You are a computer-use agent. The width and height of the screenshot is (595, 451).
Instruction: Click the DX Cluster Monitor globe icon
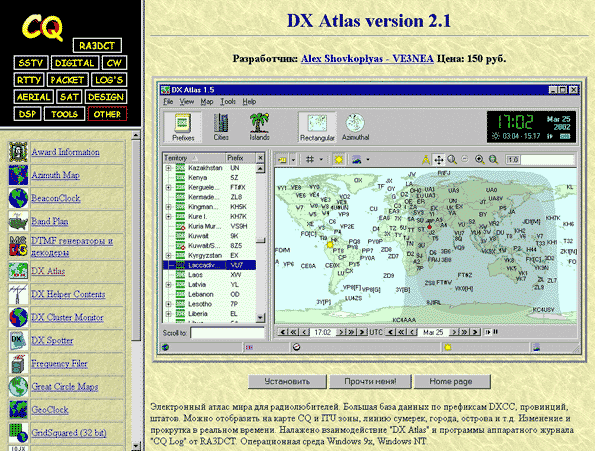[x=18, y=317]
